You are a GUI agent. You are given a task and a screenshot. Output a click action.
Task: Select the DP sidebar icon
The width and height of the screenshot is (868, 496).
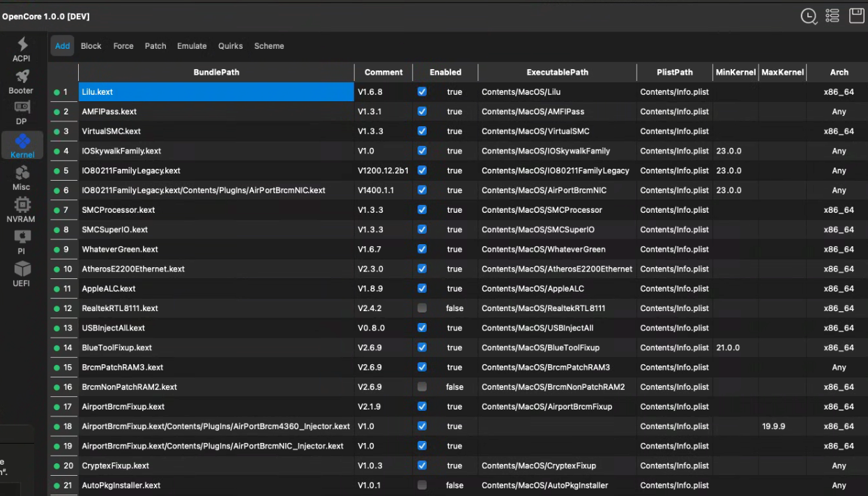coord(22,112)
